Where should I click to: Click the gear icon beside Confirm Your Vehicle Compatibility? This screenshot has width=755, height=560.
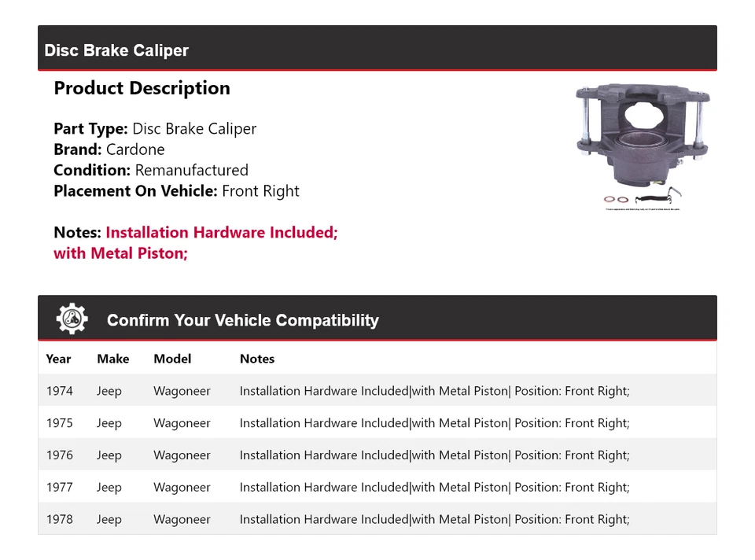[72, 319]
